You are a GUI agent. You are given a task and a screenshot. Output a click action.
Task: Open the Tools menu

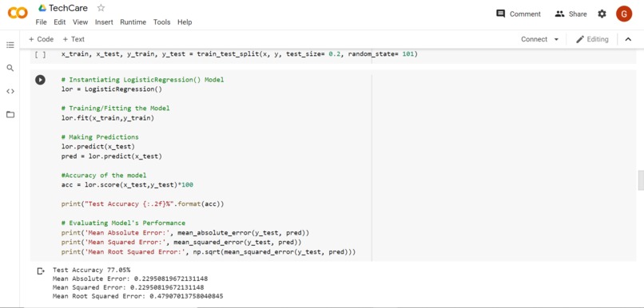click(162, 22)
